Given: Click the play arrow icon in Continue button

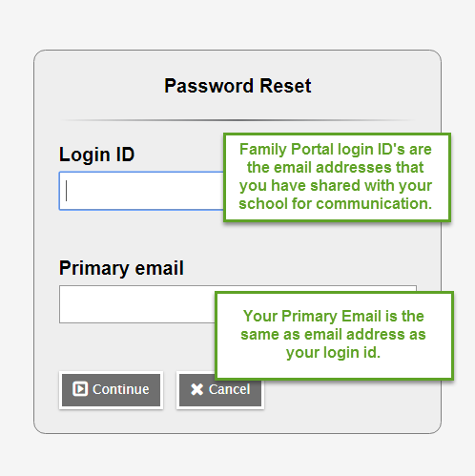Looking at the screenshot, I should point(80,389).
